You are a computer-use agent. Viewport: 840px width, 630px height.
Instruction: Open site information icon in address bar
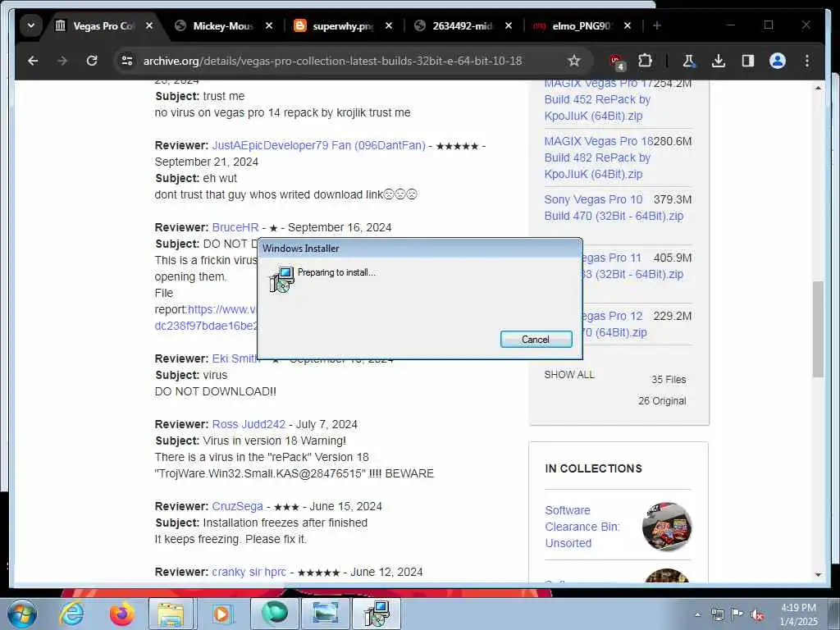(127, 61)
